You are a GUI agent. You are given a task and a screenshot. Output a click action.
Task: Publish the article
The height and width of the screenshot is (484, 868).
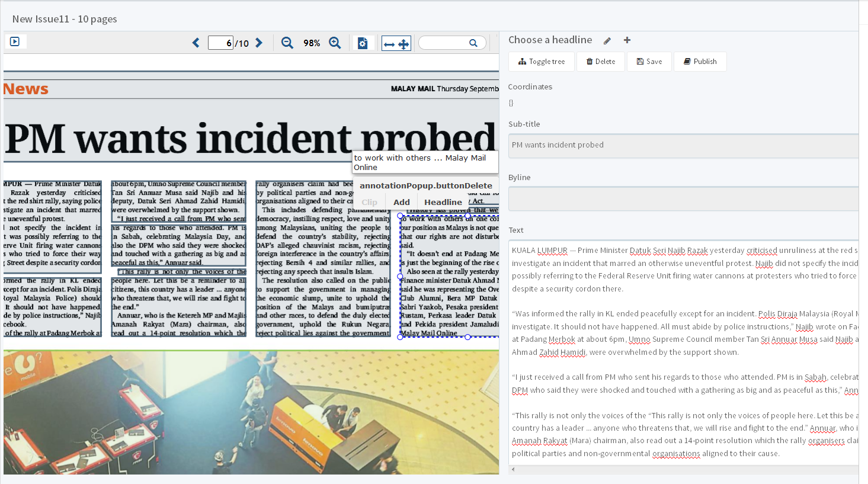coord(700,62)
